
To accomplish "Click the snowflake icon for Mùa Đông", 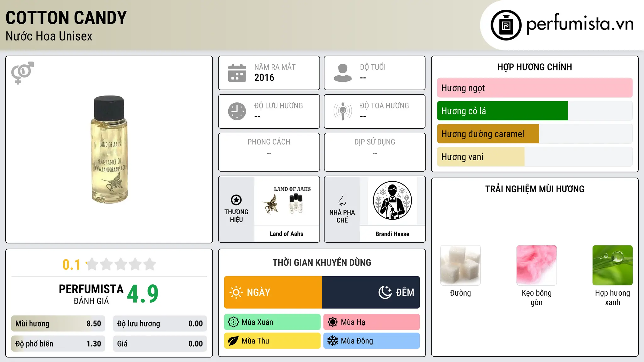I will coord(332,341).
